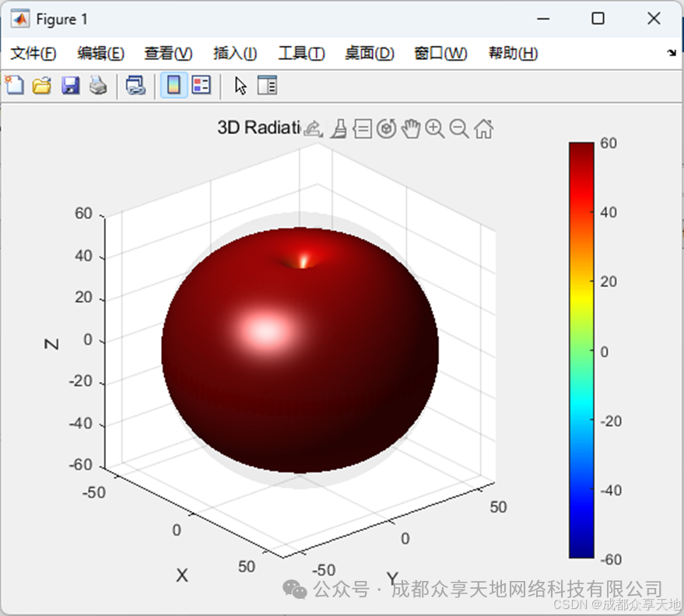Open a file using the folder icon

(x=42, y=86)
